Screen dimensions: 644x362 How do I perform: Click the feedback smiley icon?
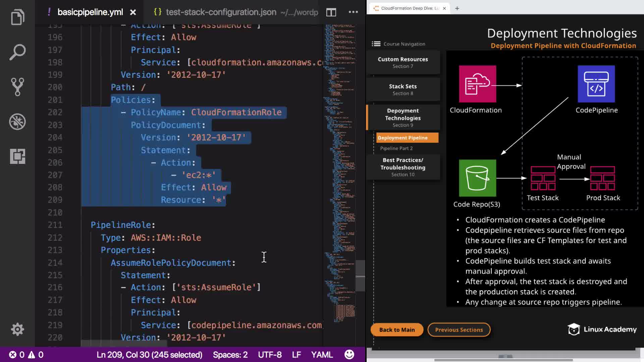pyautogui.click(x=349, y=355)
